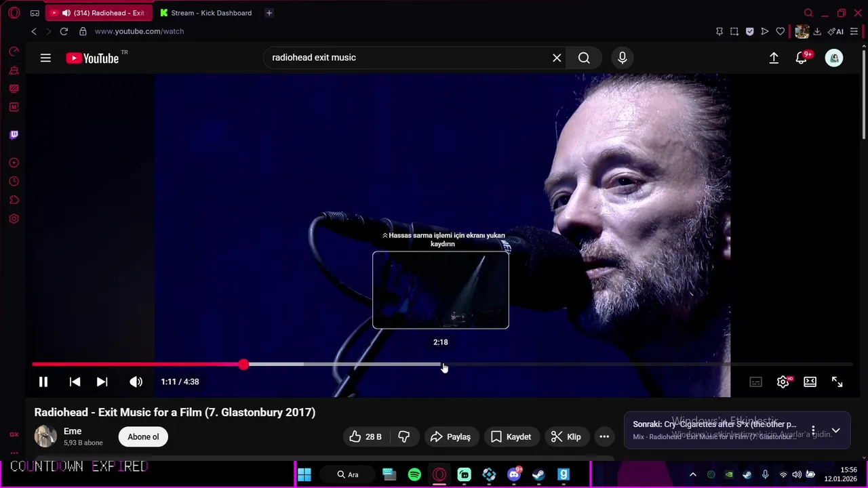Click the red search tabs magnifier
Viewport: 868px width, 488px height.
click(808, 13)
